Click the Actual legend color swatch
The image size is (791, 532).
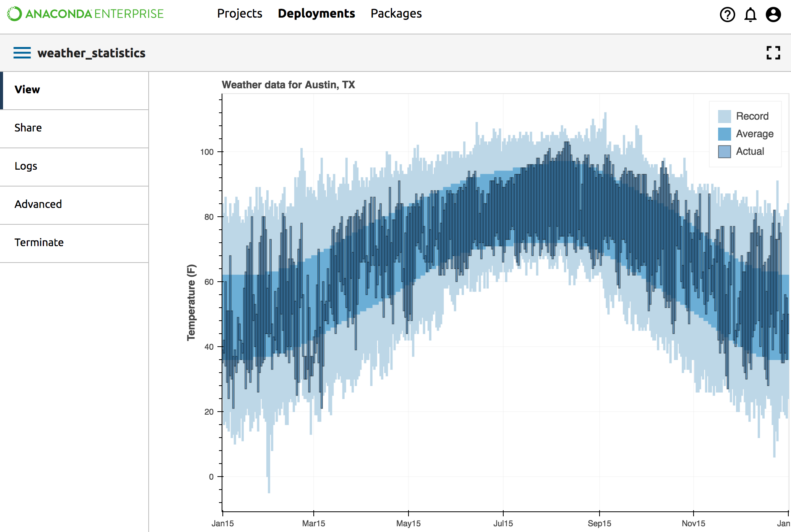724,151
